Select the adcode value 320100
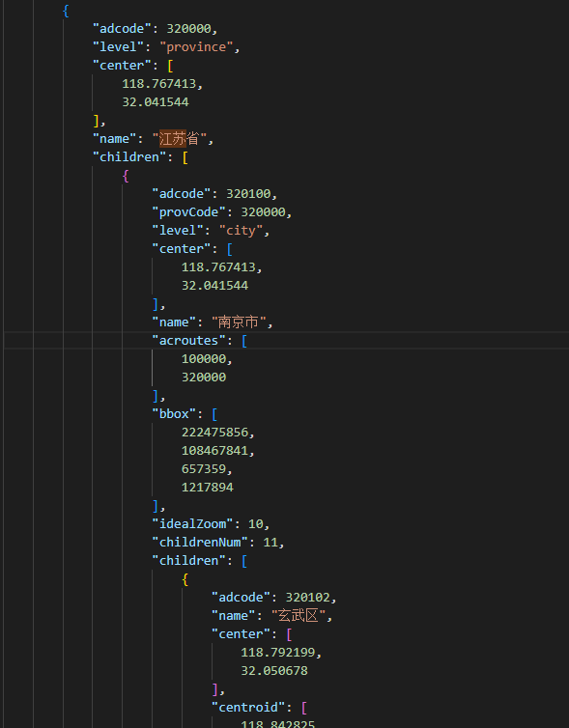 (248, 194)
